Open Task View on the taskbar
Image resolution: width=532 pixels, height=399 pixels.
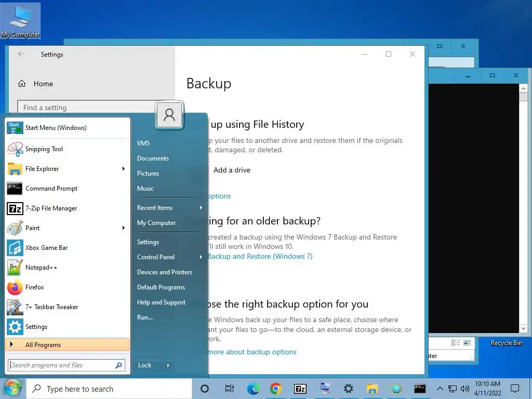click(x=230, y=389)
